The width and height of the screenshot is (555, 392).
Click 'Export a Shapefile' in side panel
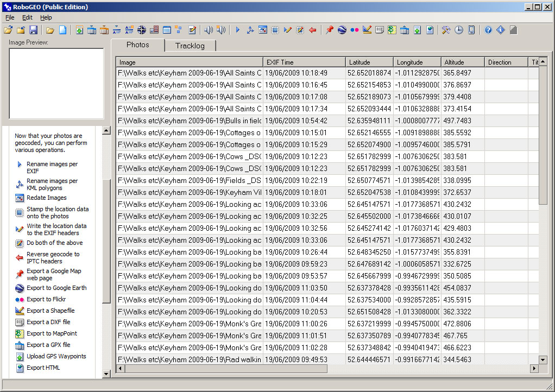(x=51, y=311)
